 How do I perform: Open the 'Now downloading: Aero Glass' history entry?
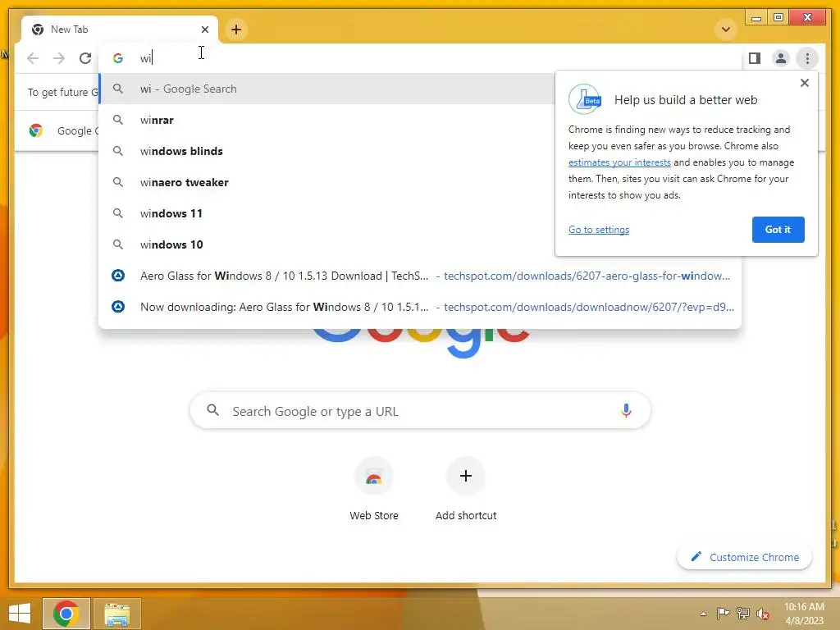point(420,307)
